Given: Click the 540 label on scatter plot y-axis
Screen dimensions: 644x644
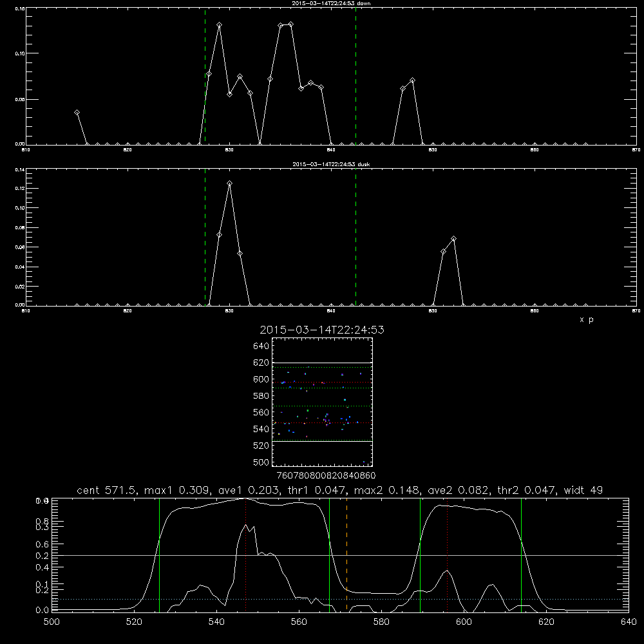Looking at the screenshot, I should [x=261, y=429].
